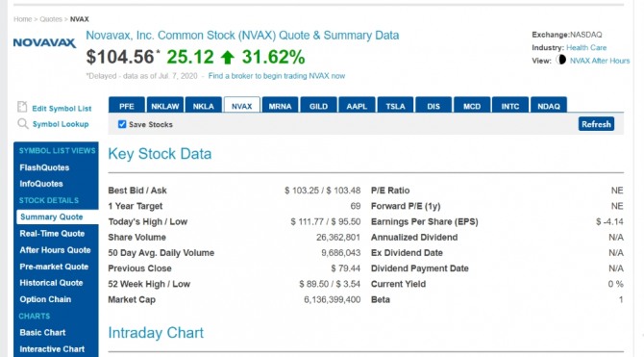Click the Symbol Lookup magnifier icon
The image size is (644, 357).
coord(23,123)
